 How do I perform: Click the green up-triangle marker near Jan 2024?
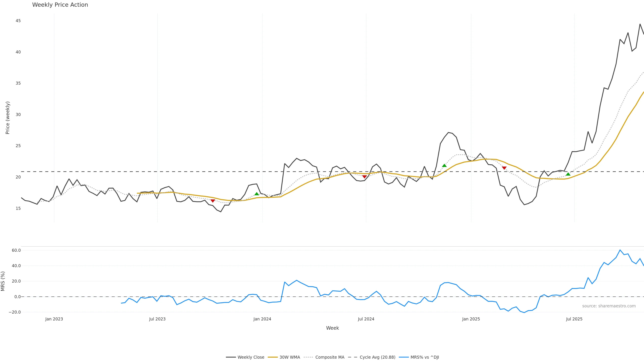(256, 194)
